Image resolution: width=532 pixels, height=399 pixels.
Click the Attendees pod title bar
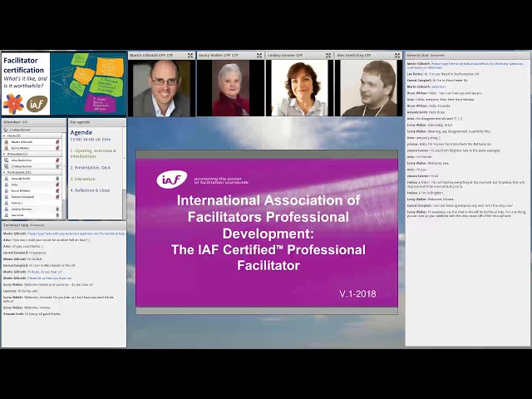(33, 122)
